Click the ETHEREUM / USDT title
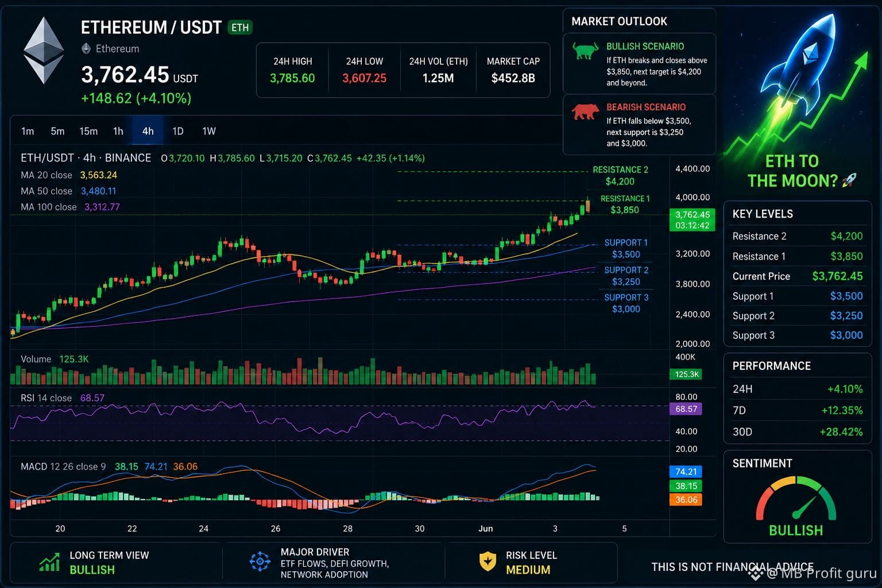 (151, 28)
